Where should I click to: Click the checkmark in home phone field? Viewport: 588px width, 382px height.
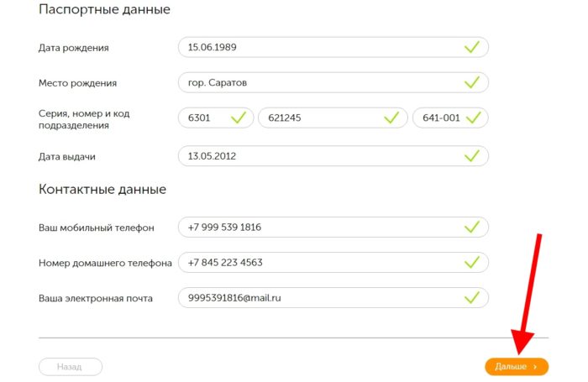472,263
